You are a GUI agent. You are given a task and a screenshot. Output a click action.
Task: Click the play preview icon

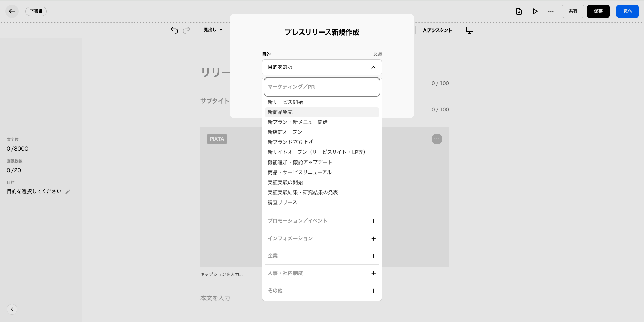(x=535, y=11)
